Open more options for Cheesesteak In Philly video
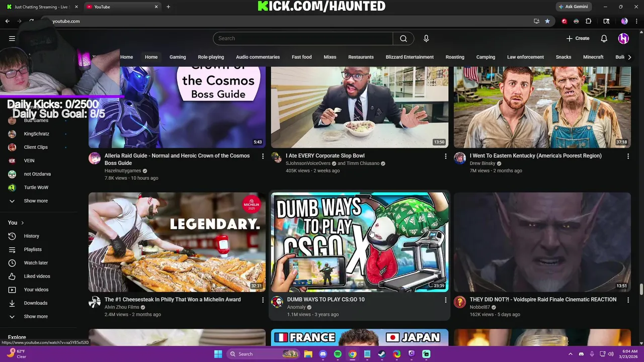This screenshot has height=362, width=644. click(263, 300)
